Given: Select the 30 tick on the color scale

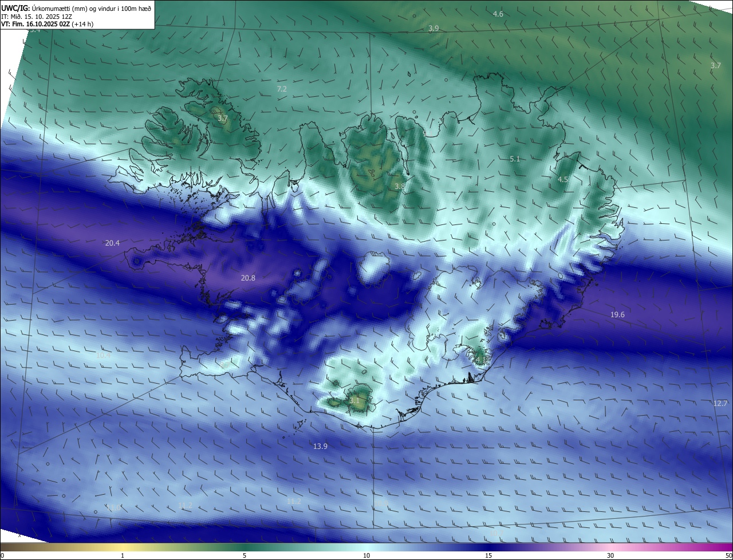Looking at the screenshot, I should pos(610,555).
